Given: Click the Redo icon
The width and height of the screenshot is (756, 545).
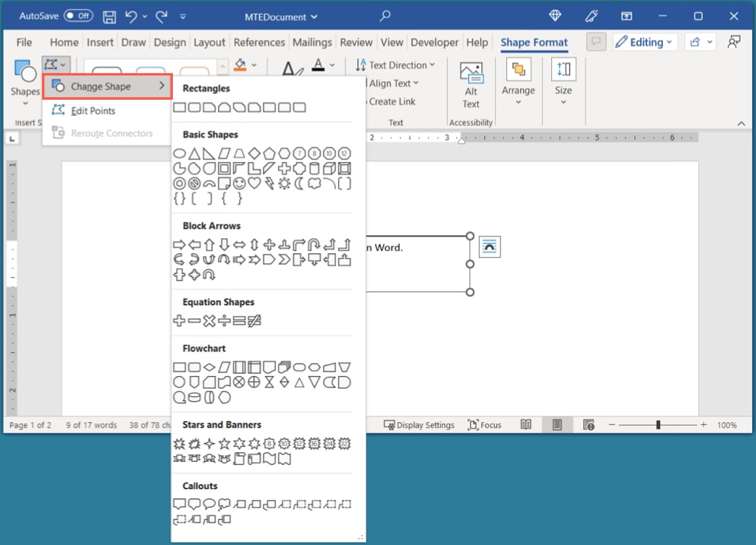Looking at the screenshot, I should point(160,16).
